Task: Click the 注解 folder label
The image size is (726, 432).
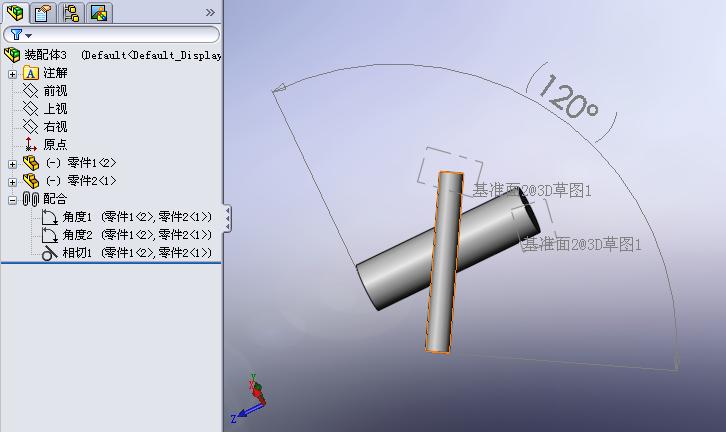Action: click(x=55, y=73)
